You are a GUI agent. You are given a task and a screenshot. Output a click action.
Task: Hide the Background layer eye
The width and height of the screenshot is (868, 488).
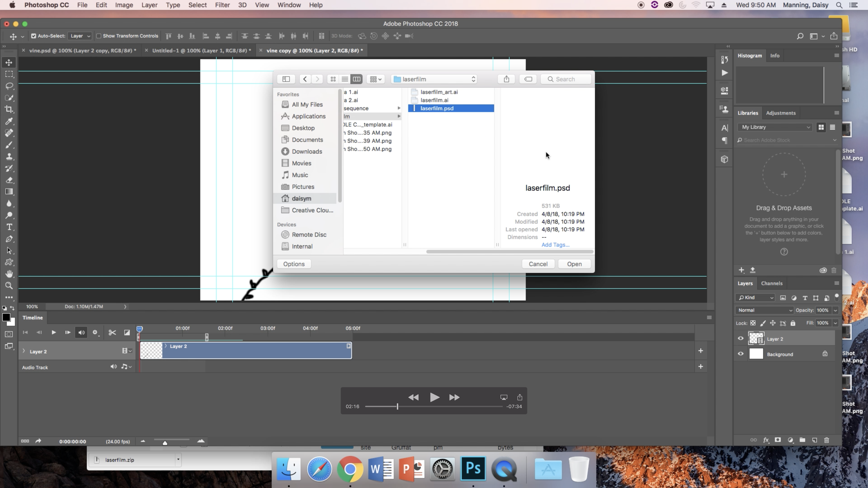click(x=741, y=354)
